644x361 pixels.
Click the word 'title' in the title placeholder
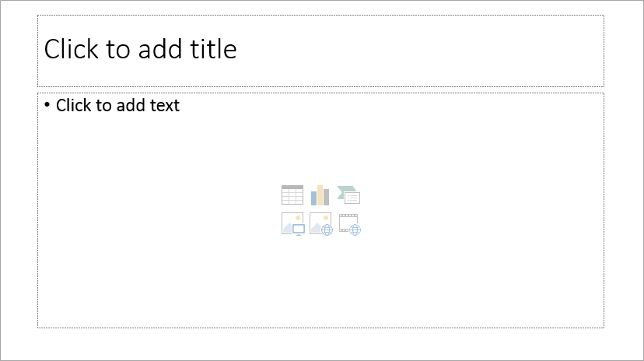(213, 49)
